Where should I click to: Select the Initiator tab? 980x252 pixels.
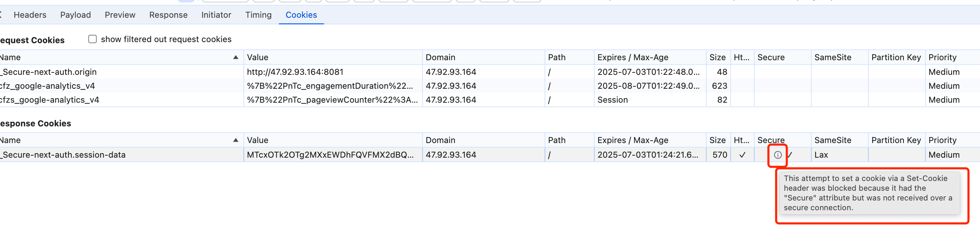point(216,15)
